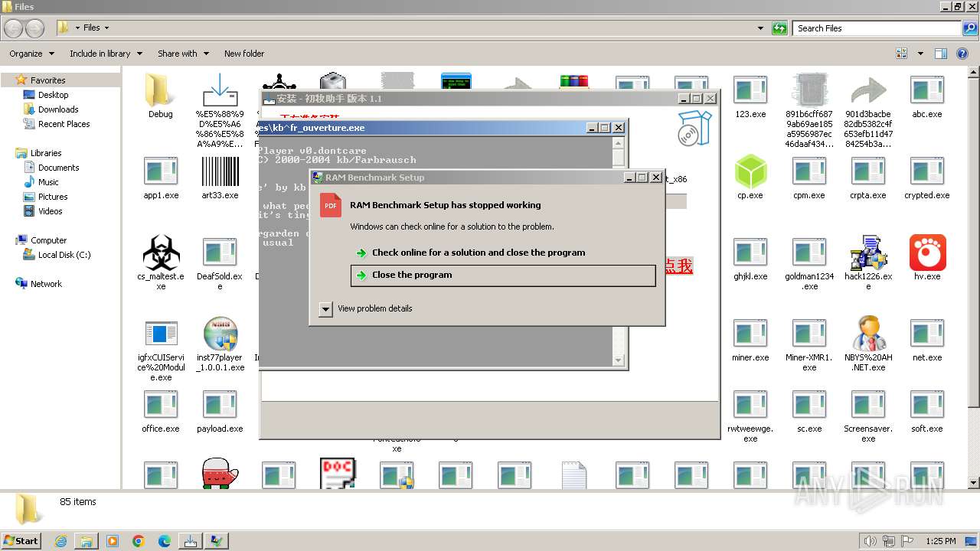Open Recent Places in navigation pane
980x551 pixels.
(x=64, y=124)
